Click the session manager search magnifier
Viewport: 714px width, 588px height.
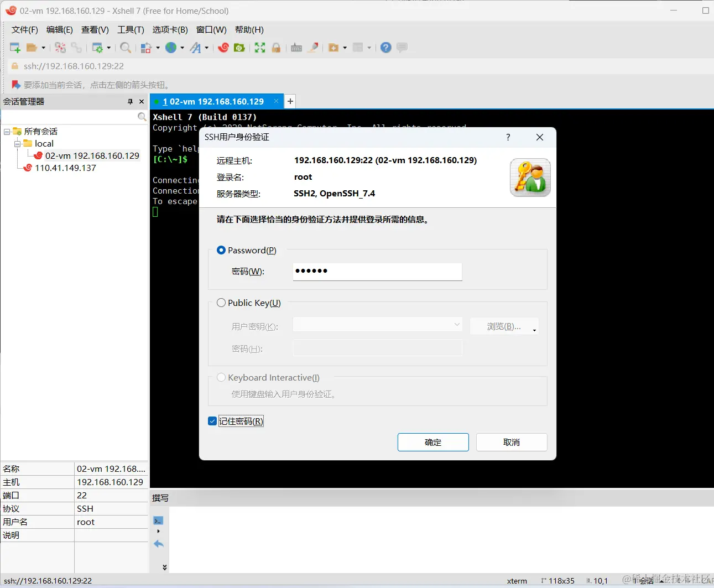(x=142, y=117)
